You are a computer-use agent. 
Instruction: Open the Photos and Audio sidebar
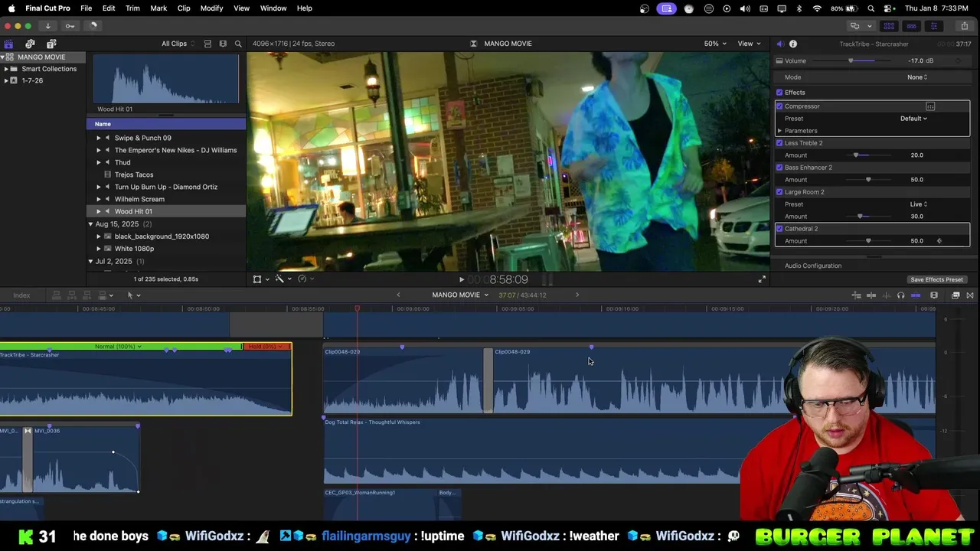pyautogui.click(x=30, y=44)
